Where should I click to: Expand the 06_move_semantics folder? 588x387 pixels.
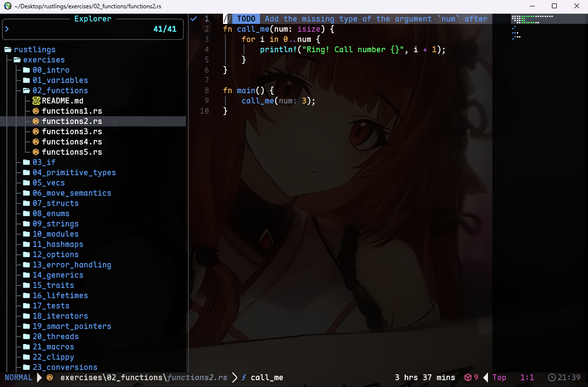click(x=72, y=193)
